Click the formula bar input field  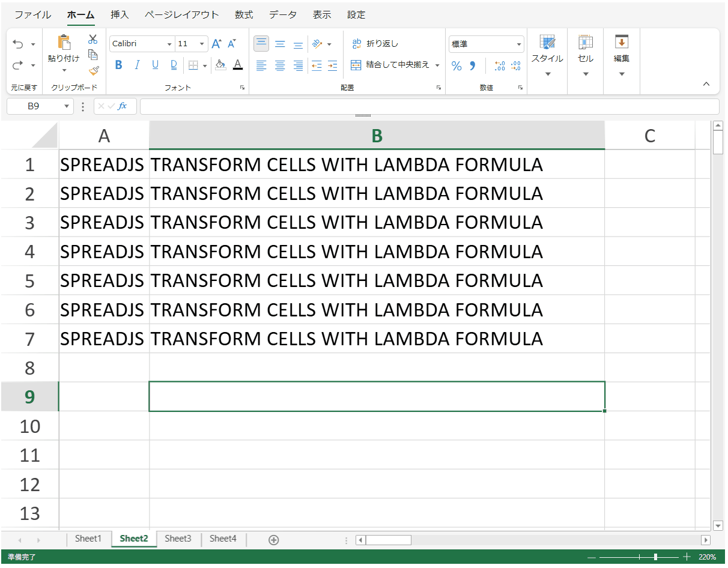(x=429, y=106)
